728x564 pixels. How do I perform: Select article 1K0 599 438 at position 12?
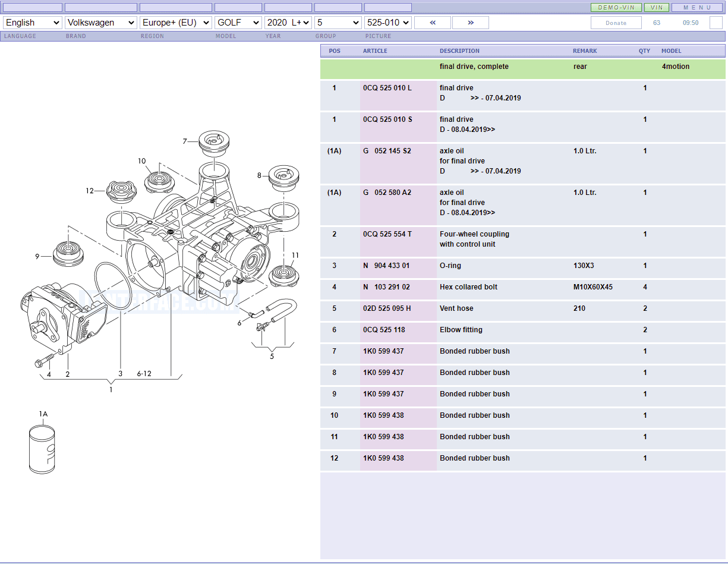point(383,458)
